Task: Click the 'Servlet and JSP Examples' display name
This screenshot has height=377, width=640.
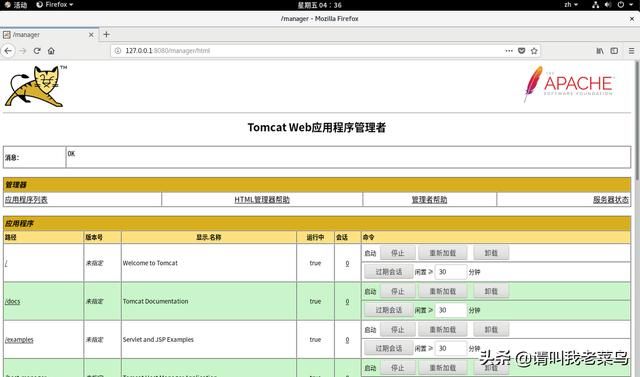Action: [158, 339]
